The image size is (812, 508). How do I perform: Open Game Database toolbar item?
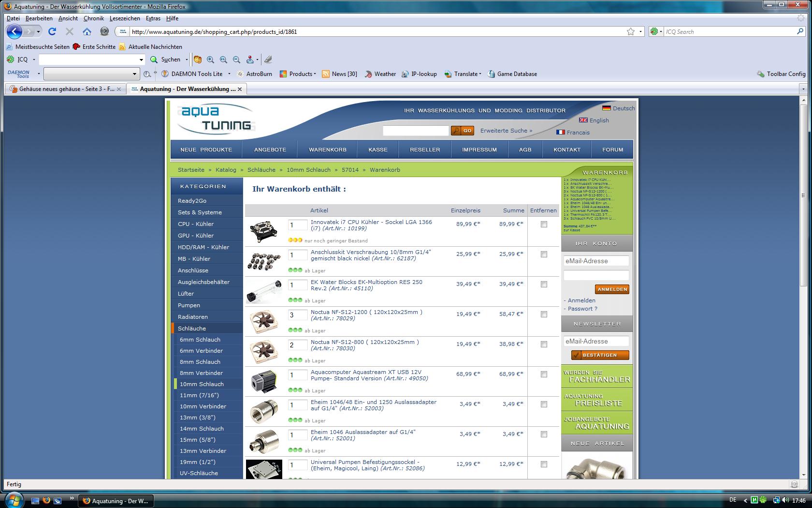tap(512, 74)
